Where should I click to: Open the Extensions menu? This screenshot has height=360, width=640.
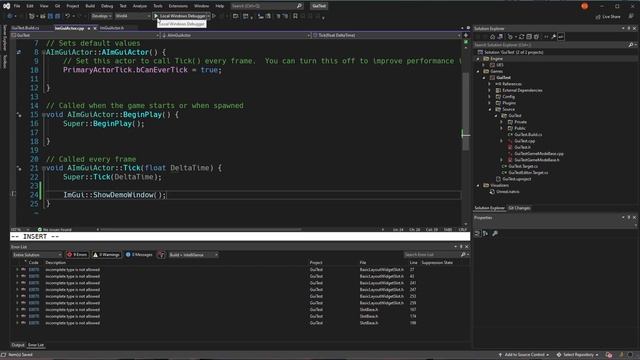pos(178,6)
